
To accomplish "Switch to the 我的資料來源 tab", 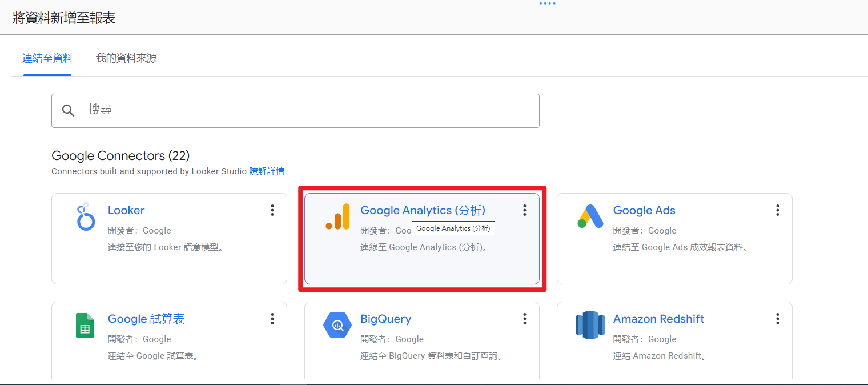I will pyautogui.click(x=126, y=58).
